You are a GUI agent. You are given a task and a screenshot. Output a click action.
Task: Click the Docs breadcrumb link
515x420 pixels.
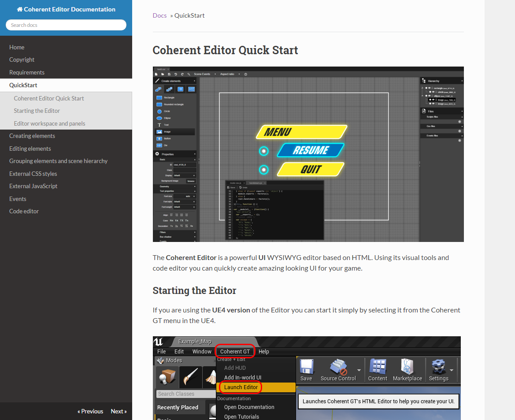tap(159, 15)
